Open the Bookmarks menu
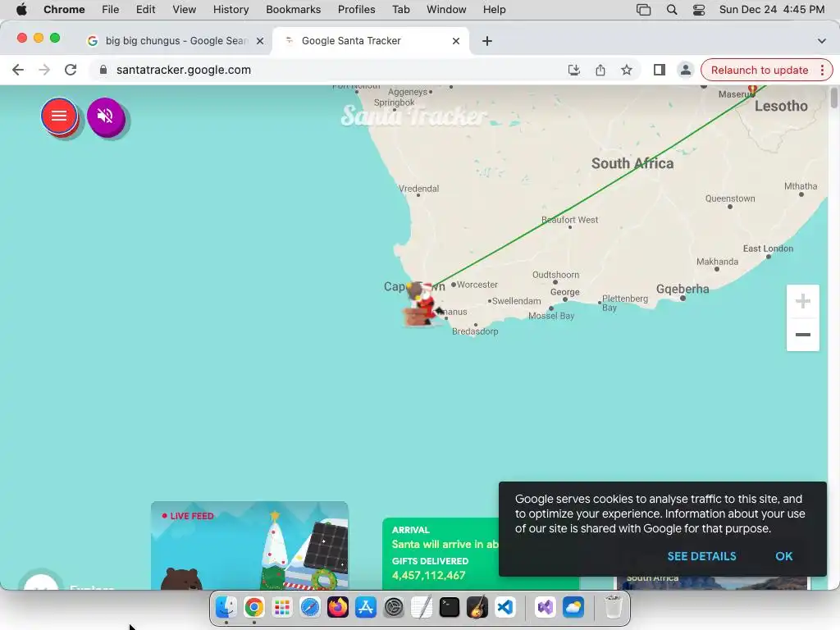 293,10
